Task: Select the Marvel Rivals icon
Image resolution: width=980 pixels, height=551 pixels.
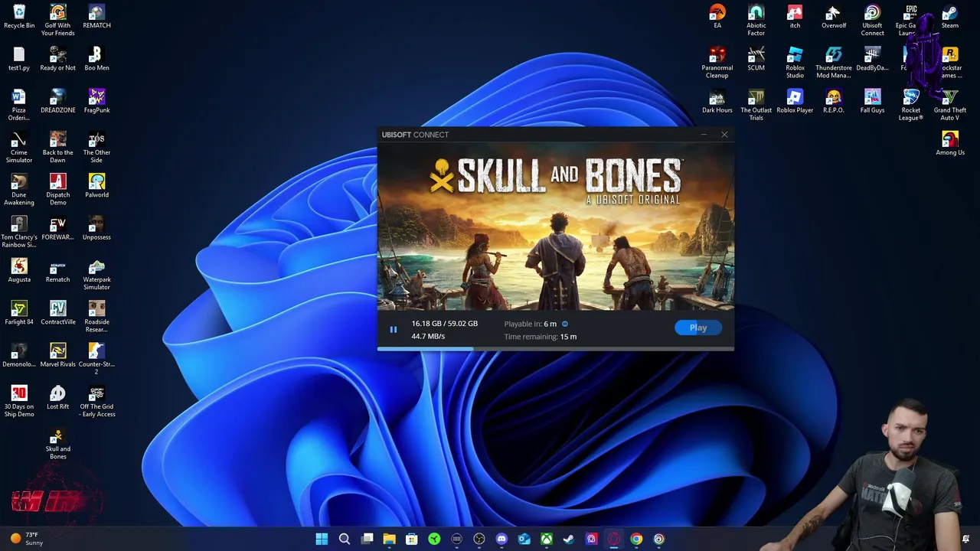Action: pyautogui.click(x=57, y=355)
